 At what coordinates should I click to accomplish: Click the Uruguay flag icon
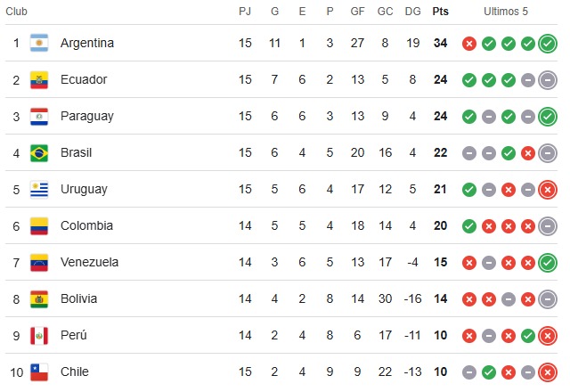[x=39, y=189]
